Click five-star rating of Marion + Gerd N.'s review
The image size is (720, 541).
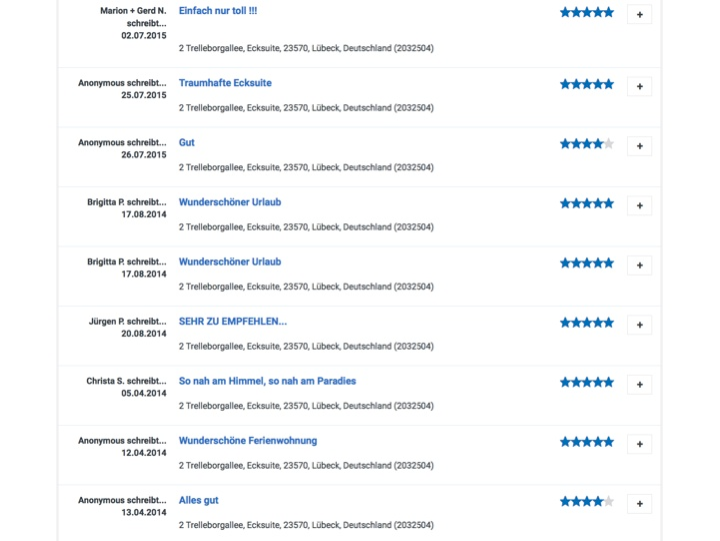(587, 12)
